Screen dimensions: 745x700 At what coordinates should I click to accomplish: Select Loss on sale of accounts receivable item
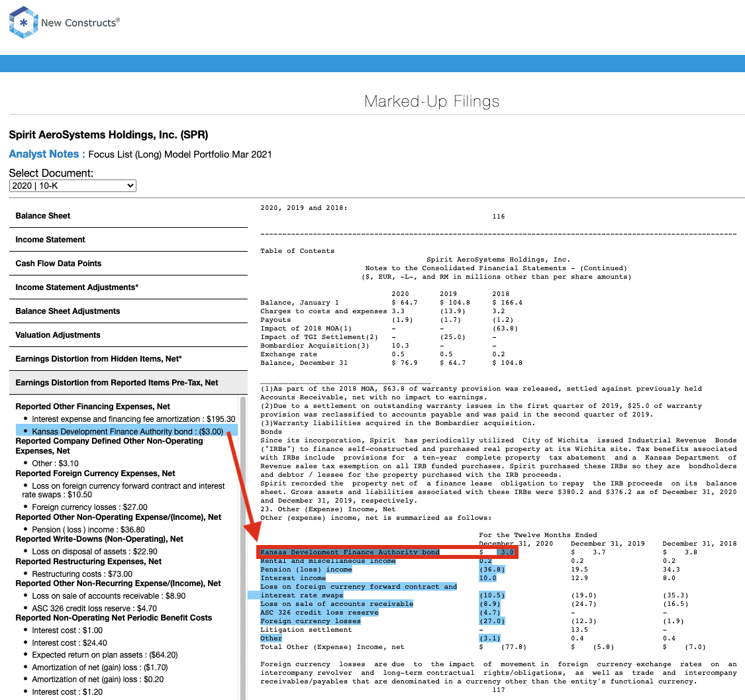pyautogui.click(x=109, y=596)
